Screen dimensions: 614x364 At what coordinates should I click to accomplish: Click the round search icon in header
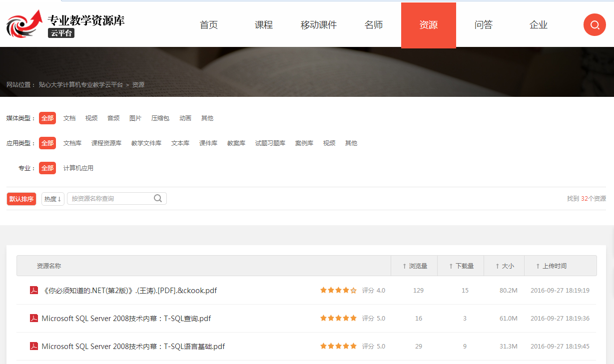(595, 25)
